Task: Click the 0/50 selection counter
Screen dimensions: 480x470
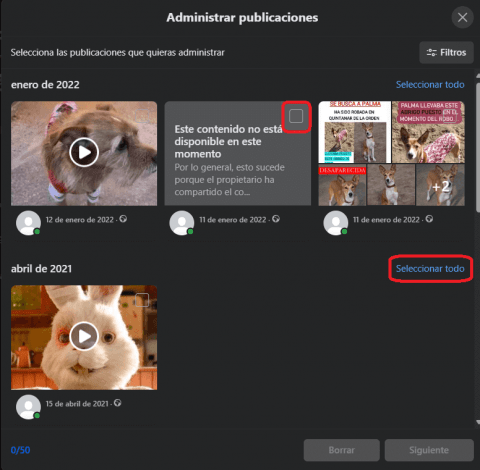Action: (x=20, y=450)
